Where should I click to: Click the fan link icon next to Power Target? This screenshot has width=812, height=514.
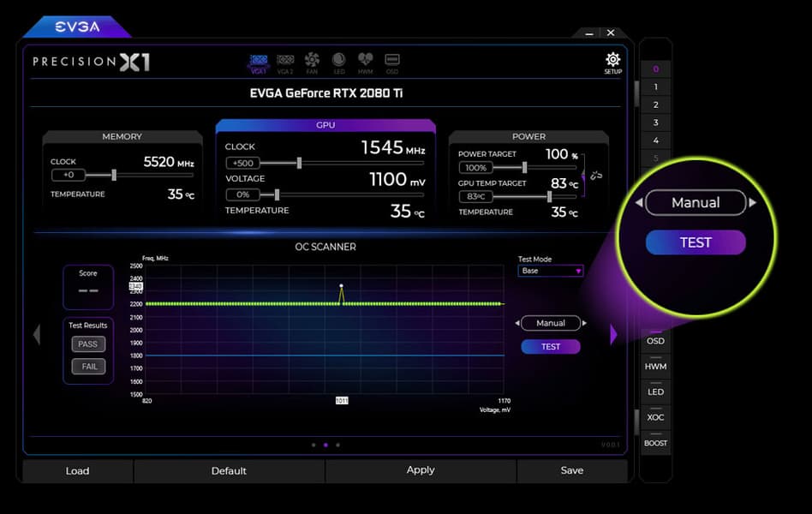[597, 174]
